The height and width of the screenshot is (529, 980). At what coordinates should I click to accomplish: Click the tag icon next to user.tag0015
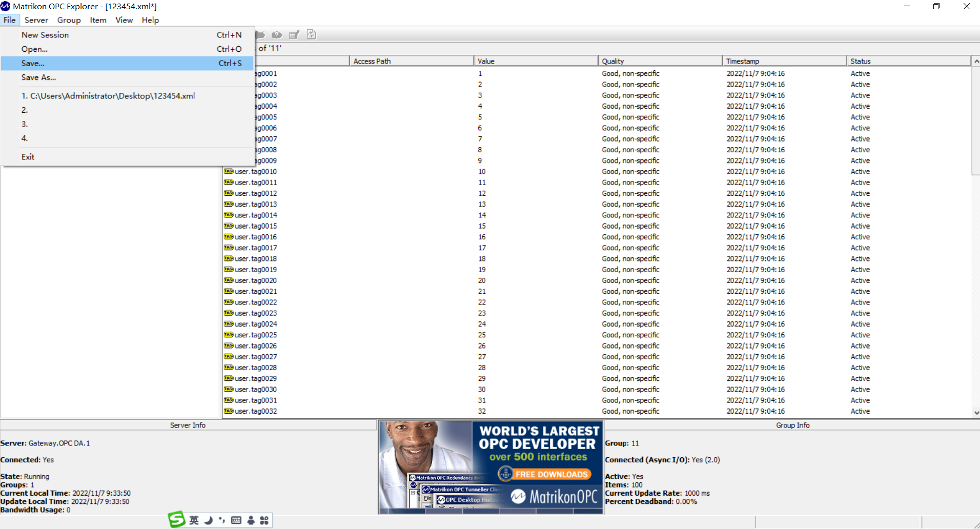tap(229, 226)
